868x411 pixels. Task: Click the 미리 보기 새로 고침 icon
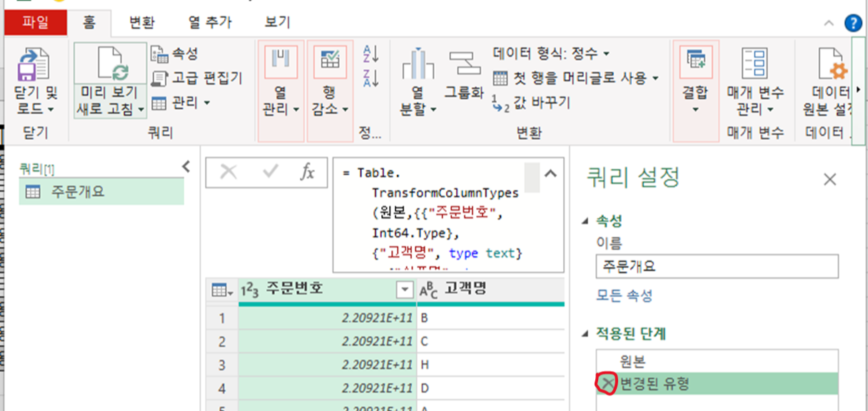click(x=111, y=65)
